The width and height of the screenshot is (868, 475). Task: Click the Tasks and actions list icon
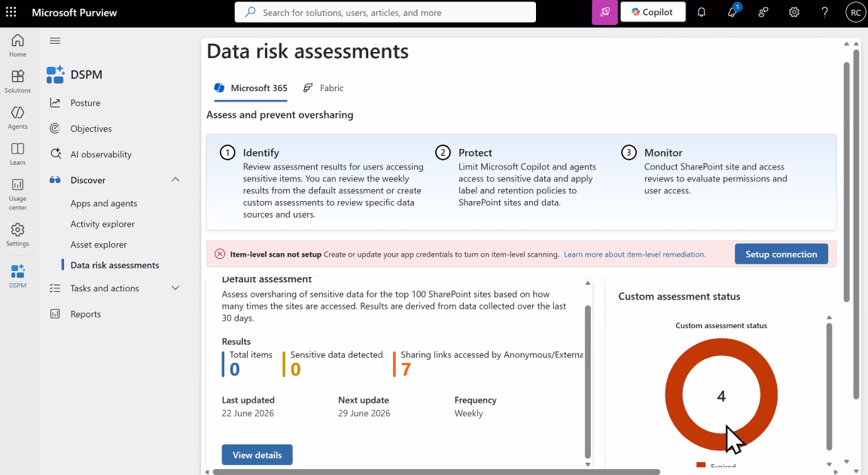click(x=55, y=288)
